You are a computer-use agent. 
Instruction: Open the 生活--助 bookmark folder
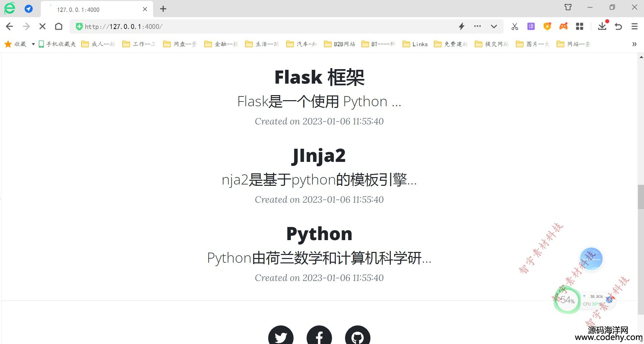262,44
